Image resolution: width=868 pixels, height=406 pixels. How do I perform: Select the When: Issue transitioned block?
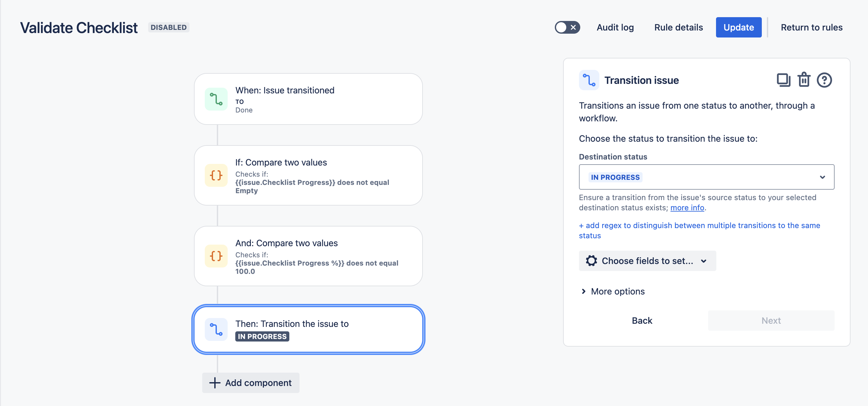click(308, 99)
